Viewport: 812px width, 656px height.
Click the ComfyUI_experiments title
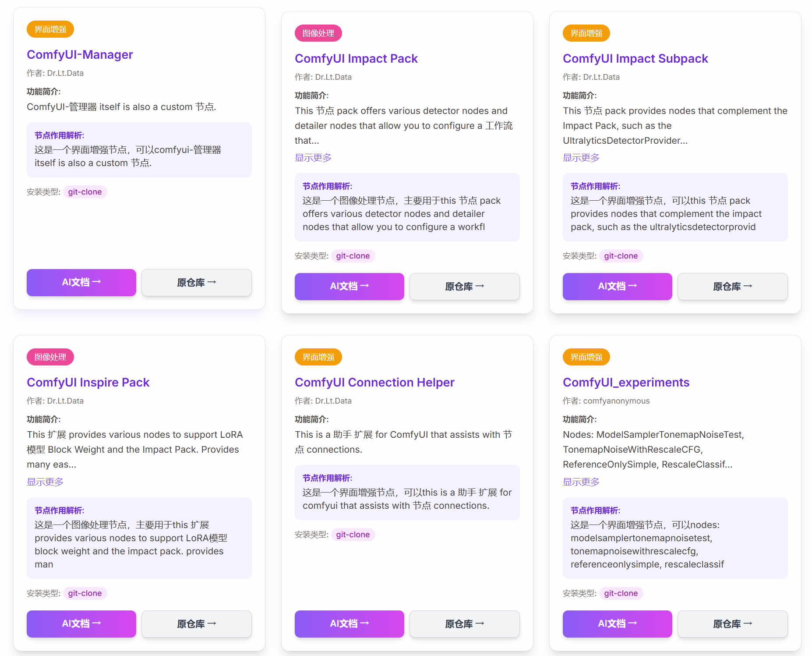tap(626, 382)
